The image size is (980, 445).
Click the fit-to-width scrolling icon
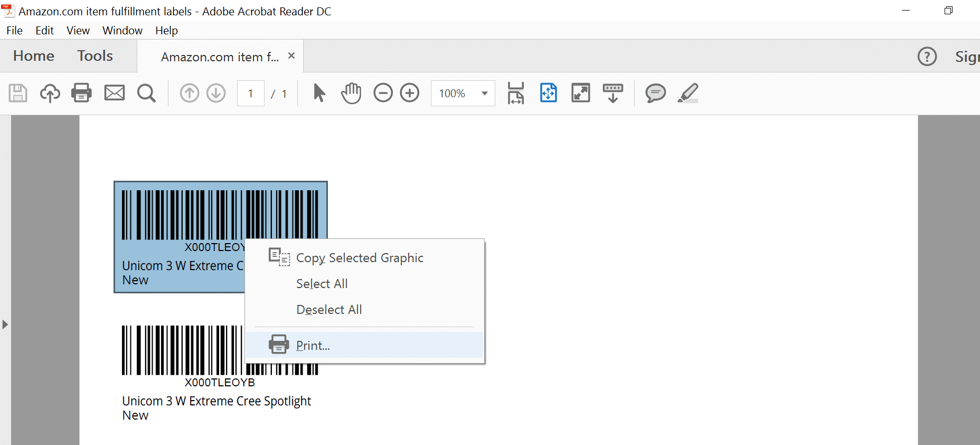coord(516,93)
